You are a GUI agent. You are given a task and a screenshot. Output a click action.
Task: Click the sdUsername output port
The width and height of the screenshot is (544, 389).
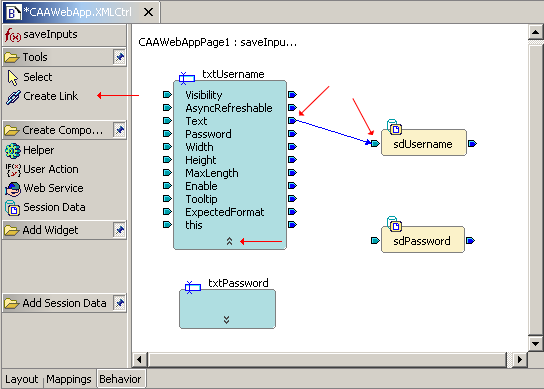click(x=472, y=143)
